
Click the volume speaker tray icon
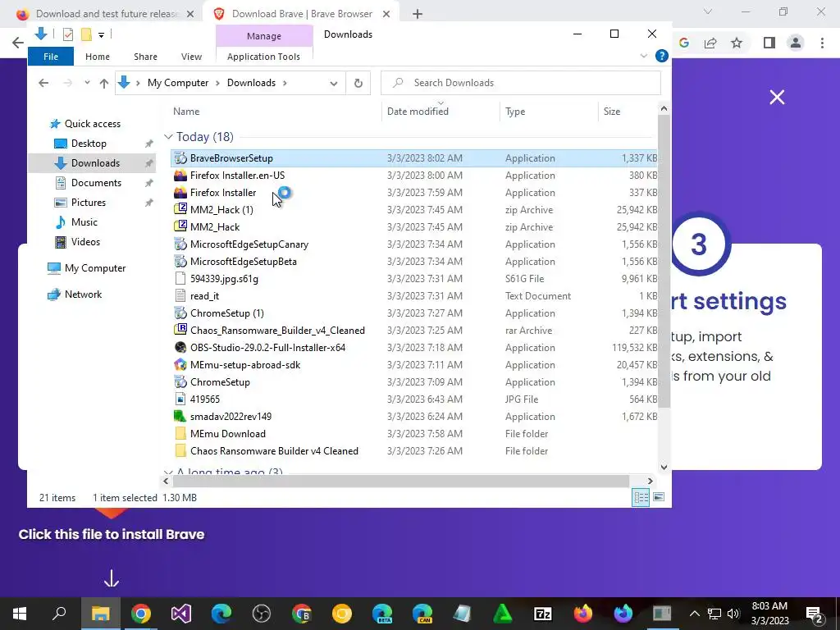point(734,614)
